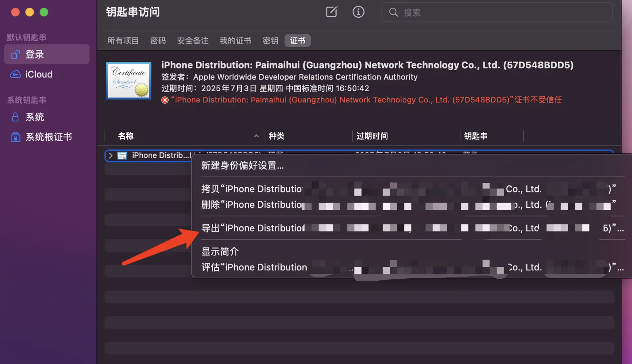Switch to the 所有项目 tab
This screenshot has width=632, height=364.
[x=123, y=41]
